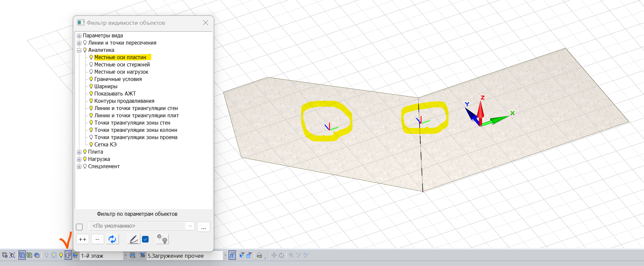Enable the filter by object parameters checkbox
Image resolution: width=644 pixels, height=266 pixels.
point(79,227)
